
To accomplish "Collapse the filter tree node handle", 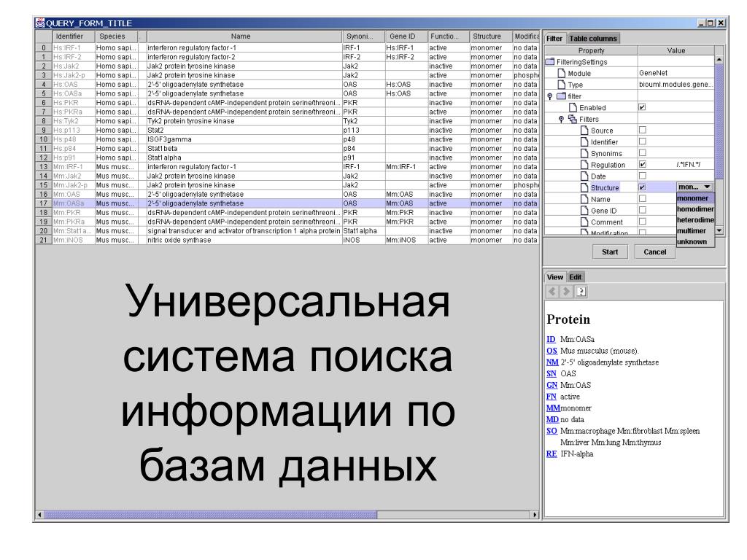I will pos(550,96).
